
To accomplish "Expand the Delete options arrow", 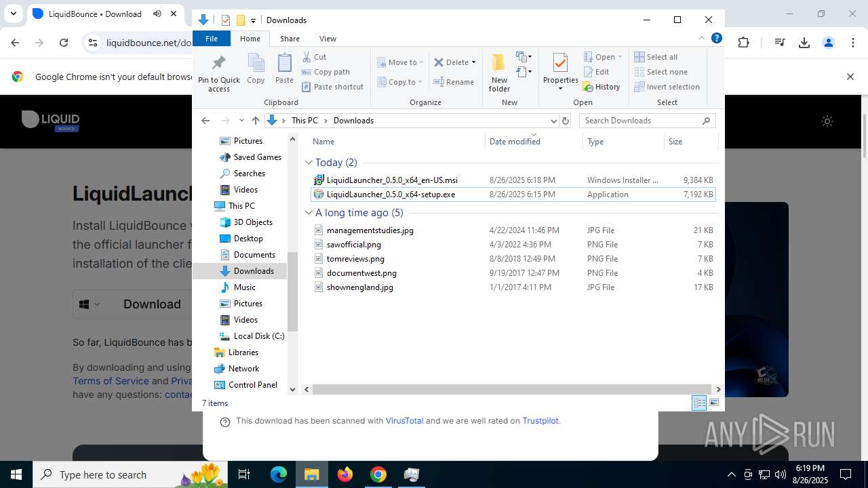I will pos(473,62).
